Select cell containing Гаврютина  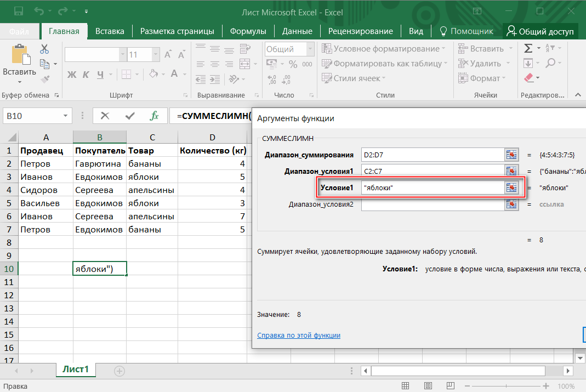[x=99, y=164]
